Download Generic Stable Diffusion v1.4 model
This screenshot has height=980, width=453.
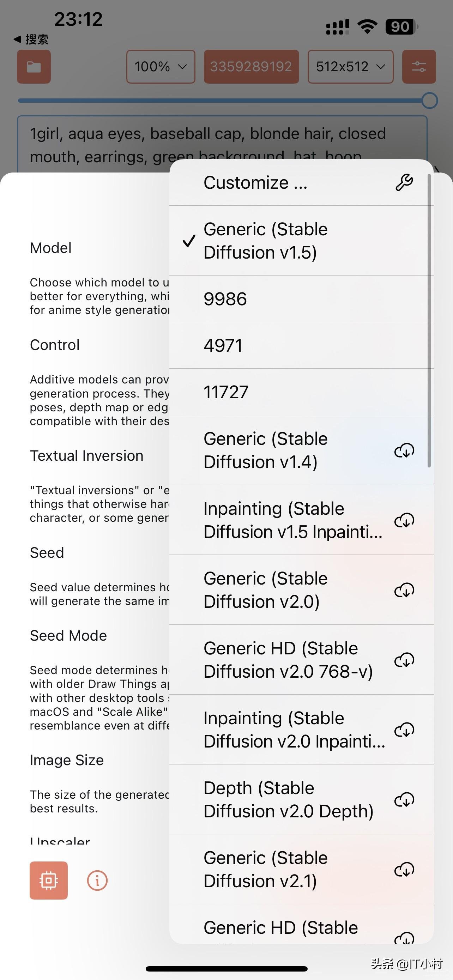(404, 450)
